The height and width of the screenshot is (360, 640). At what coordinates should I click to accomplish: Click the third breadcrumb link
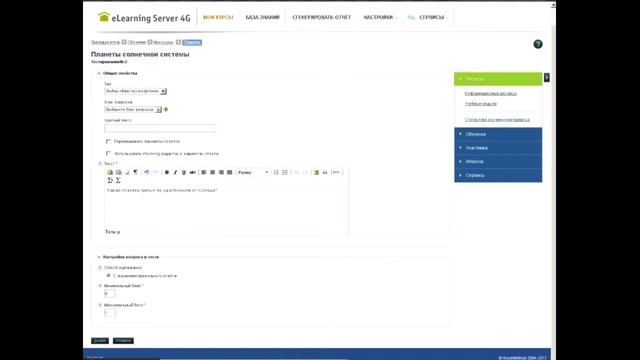[163, 42]
